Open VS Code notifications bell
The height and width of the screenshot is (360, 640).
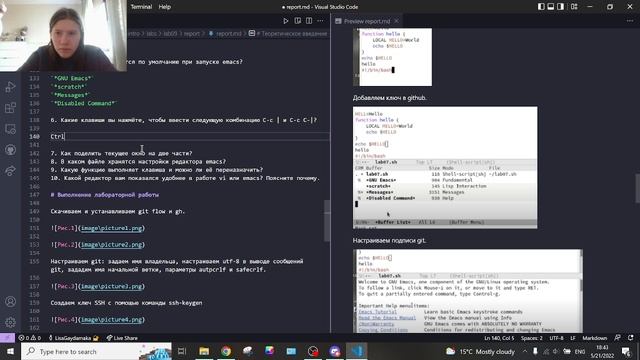(631, 338)
